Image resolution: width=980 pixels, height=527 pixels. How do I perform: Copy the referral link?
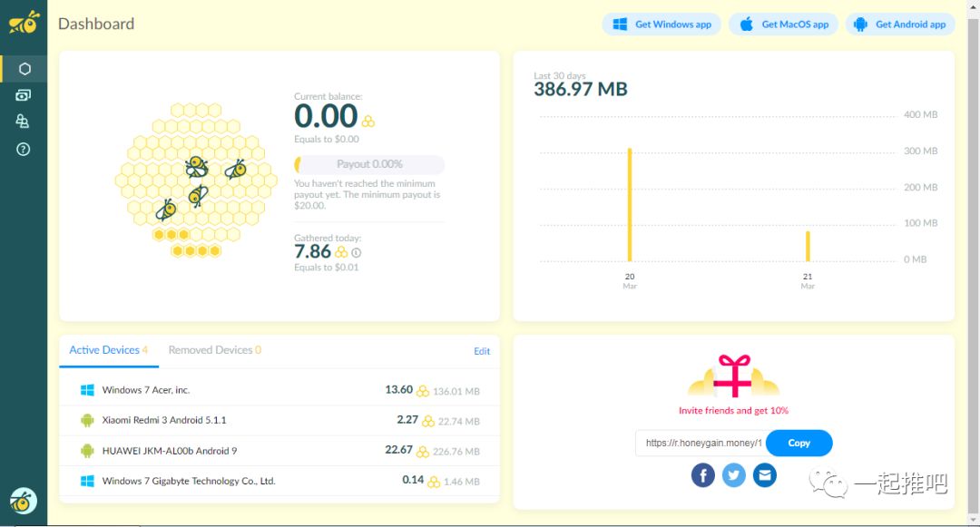click(799, 443)
